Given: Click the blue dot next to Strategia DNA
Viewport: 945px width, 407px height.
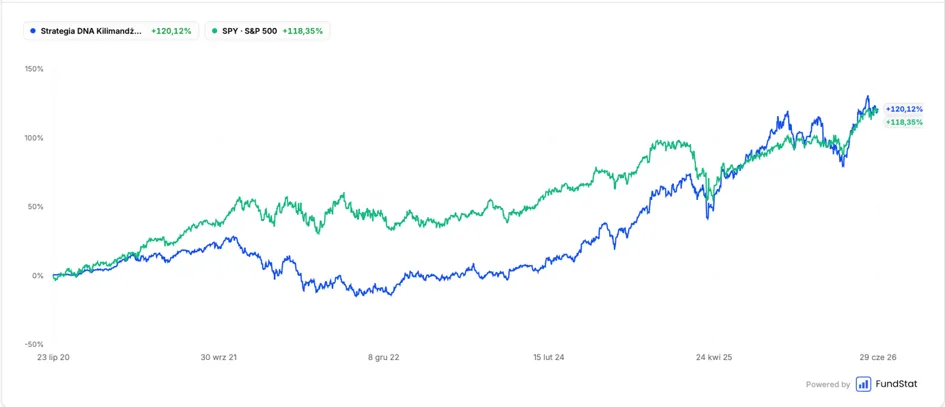Looking at the screenshot, I should [33, 31].
